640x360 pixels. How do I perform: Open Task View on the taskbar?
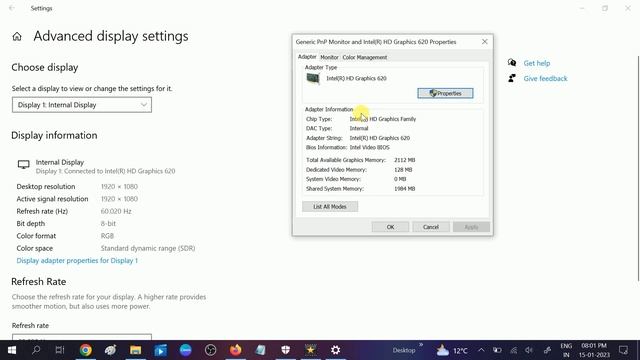pos(60,350)
